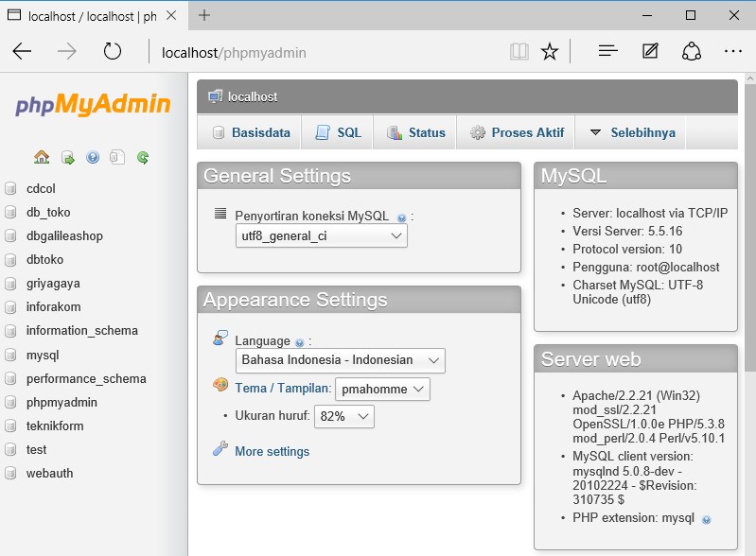This screenshot has width=756, height=556.
Task: Open the griyagaya database link
Action: pyautogui.click(x=53, y=284)
